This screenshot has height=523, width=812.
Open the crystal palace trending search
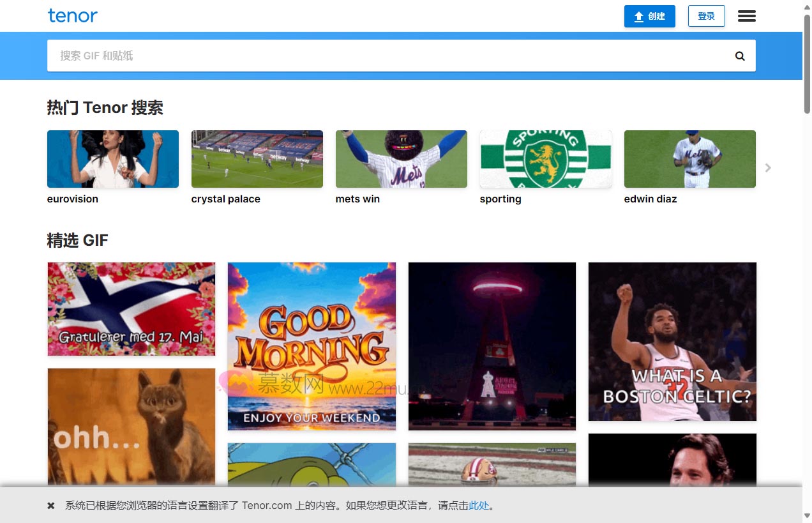click(x=257, y=159)
